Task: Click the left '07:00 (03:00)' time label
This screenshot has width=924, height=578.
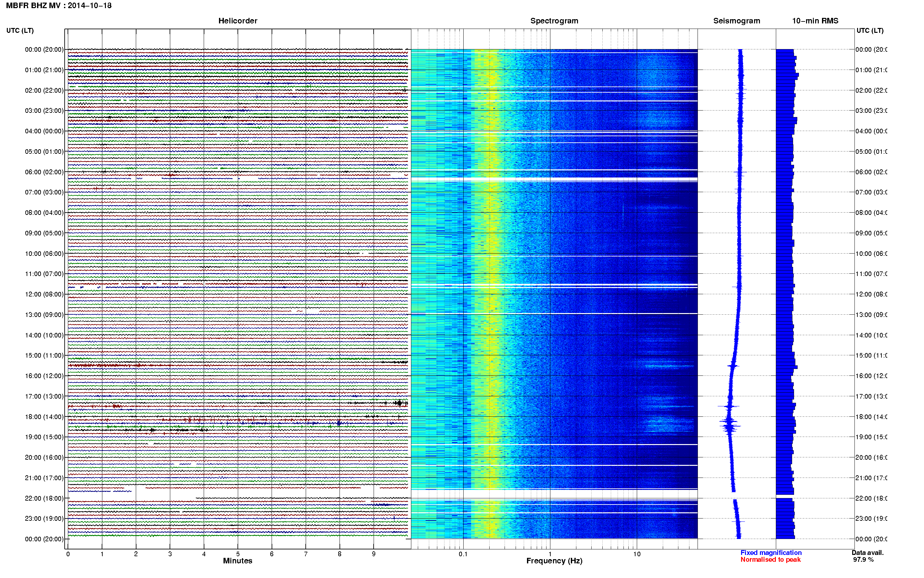Action: (x=44, y=192)
